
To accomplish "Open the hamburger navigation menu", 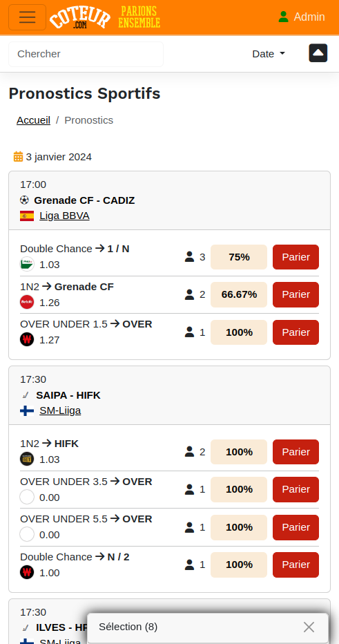I will tap(27, 17).
